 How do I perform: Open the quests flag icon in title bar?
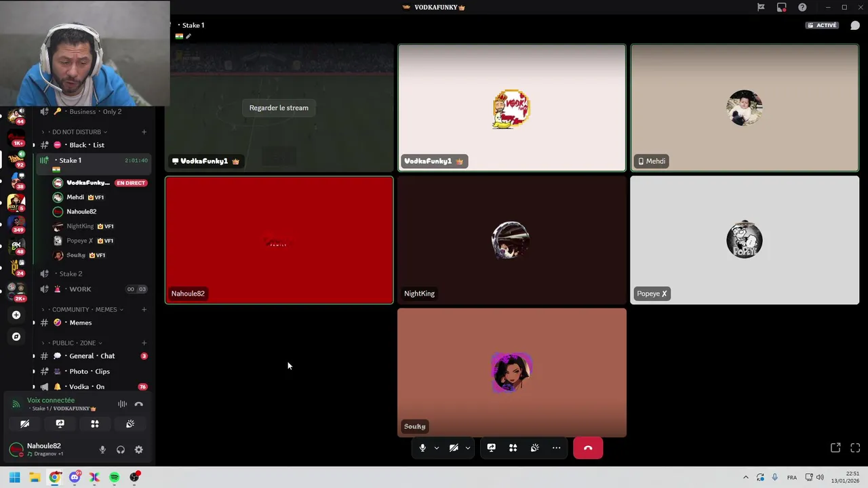click(x=761, y=7)
